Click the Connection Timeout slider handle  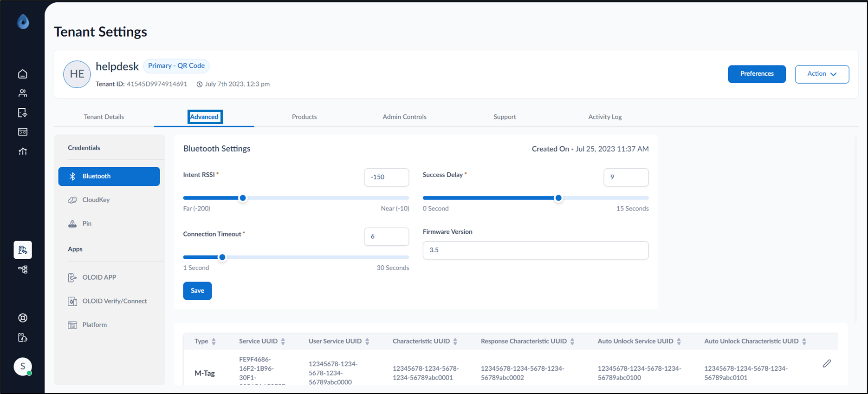coord(222,257)
